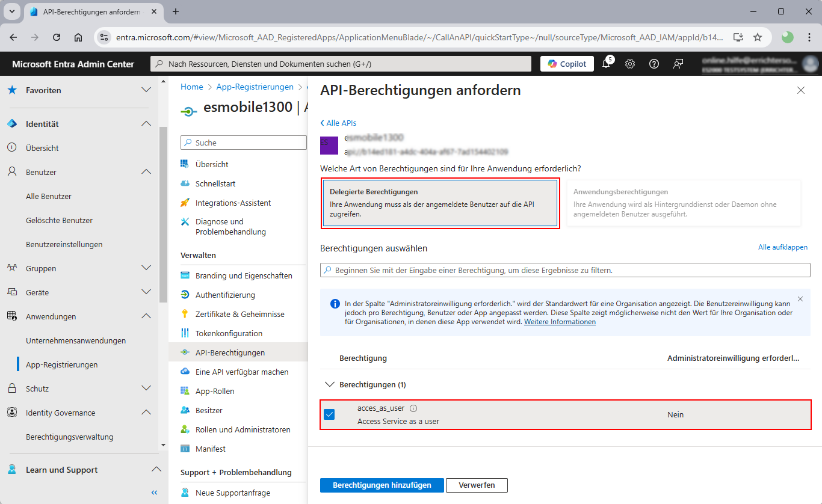Open the notifications bell icon
The image size is (822, 504).
tap(606, 64)
